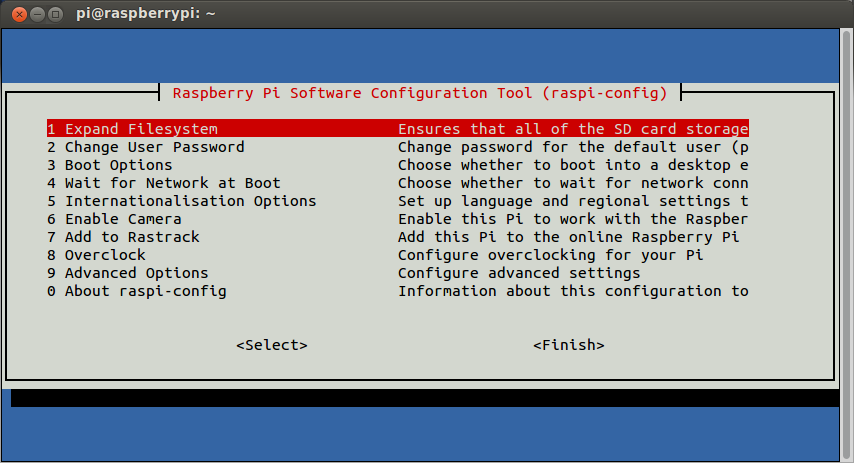
Task: Minimize the pi@raspberrypi terminal window
Action: (37, 14)
